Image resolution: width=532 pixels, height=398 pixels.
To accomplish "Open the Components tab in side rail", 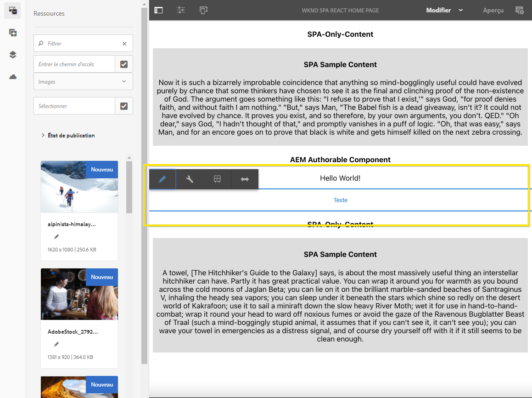I will [12, 33].
